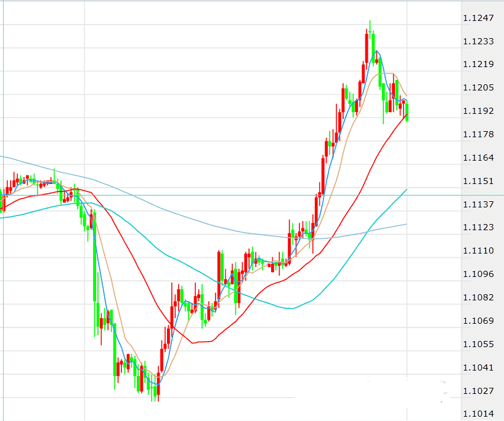504x421 pixels.
Task: Select the last green candle at right edge
Action: click(x=407, y=112)
